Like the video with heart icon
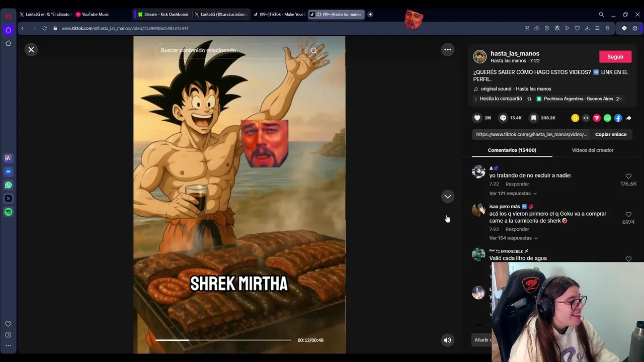The image size is (644, 362). [x=477, y=118]
